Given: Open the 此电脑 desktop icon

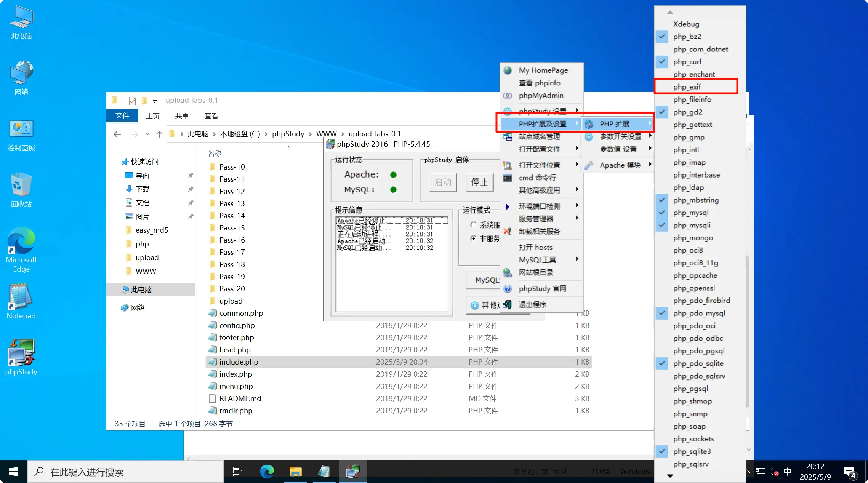Looking at the screenshot, I should pyautogui.click(x=21, y=23).
